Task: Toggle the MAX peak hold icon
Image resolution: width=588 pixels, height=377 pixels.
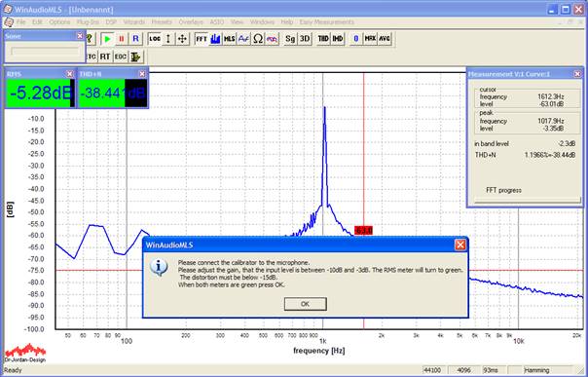Action: pos(371,39)
